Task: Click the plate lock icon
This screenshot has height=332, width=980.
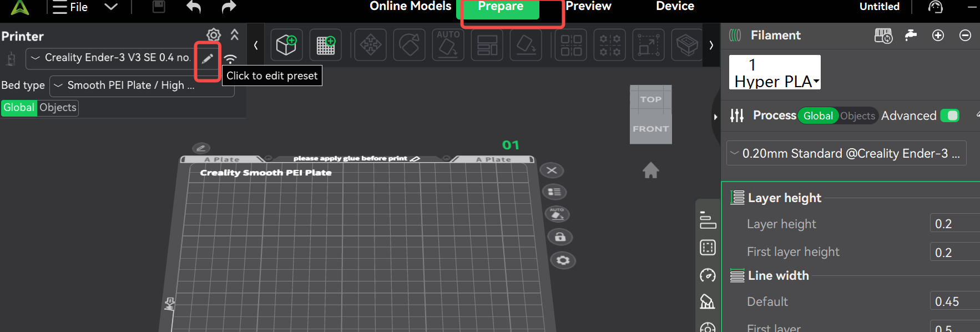Action: pos(560,237)
